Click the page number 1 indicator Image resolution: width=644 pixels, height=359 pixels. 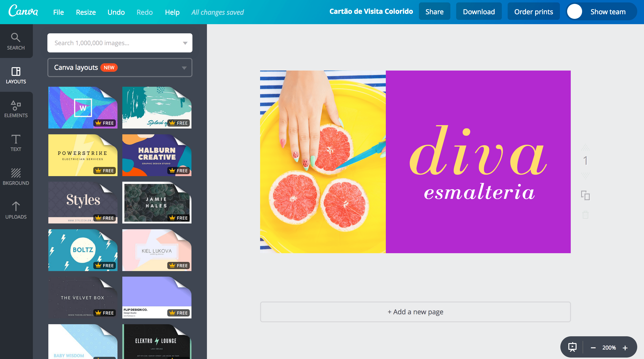(x=585, y=161)
